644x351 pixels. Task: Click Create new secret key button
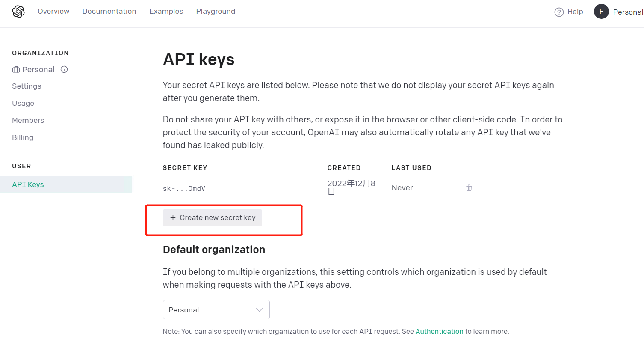213,217
